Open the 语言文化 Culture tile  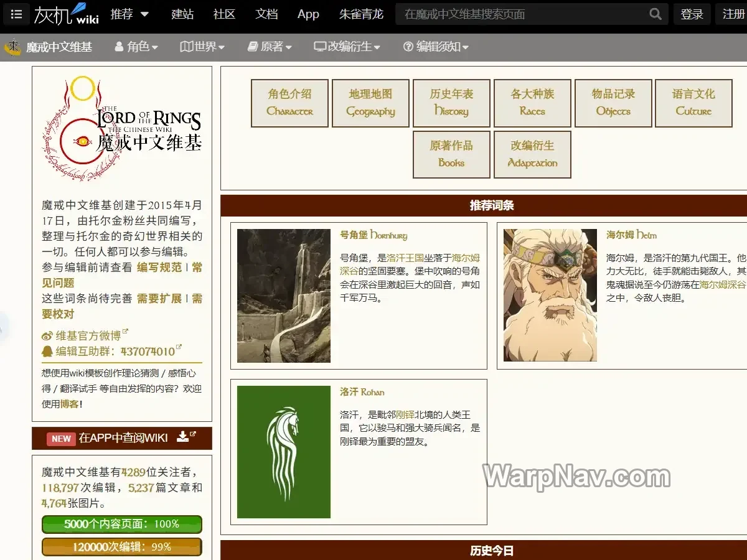(x=693, y=103)
